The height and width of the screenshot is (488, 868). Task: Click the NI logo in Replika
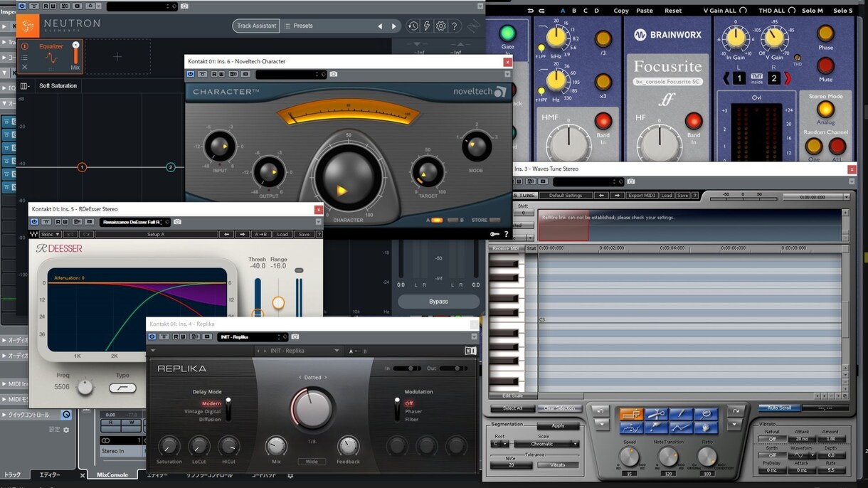(x=470, y=351)
